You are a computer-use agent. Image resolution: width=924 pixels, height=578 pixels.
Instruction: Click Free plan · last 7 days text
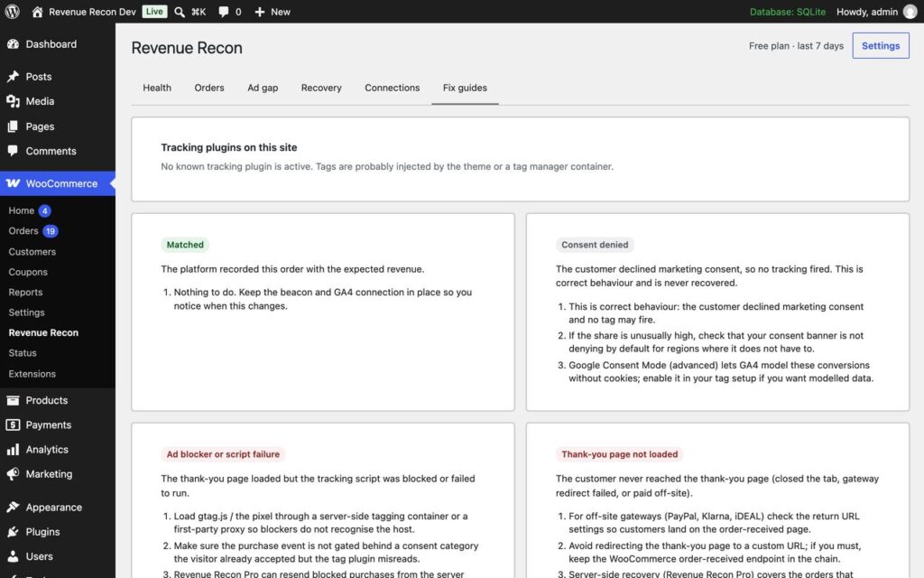click(796, 46)
